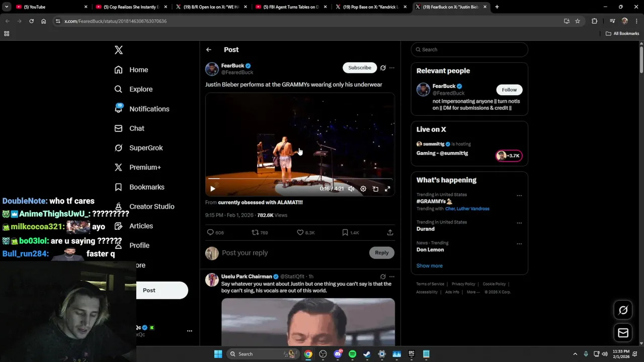Viewport: 644px width, 362px height.
Task: Open the currently obsessed with ALAMAT link
Action: coord(260,202)
